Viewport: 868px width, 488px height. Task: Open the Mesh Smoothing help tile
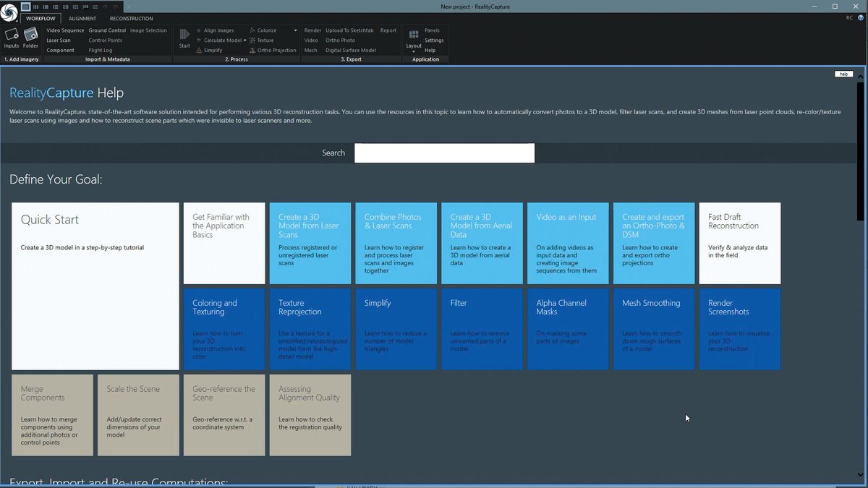pos(653,328)
